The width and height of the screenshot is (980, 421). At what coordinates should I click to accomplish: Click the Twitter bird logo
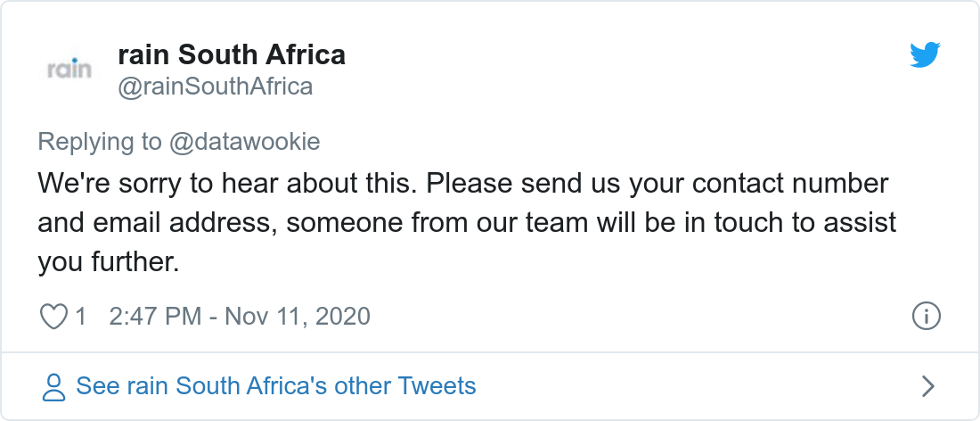tap(925, 55)
